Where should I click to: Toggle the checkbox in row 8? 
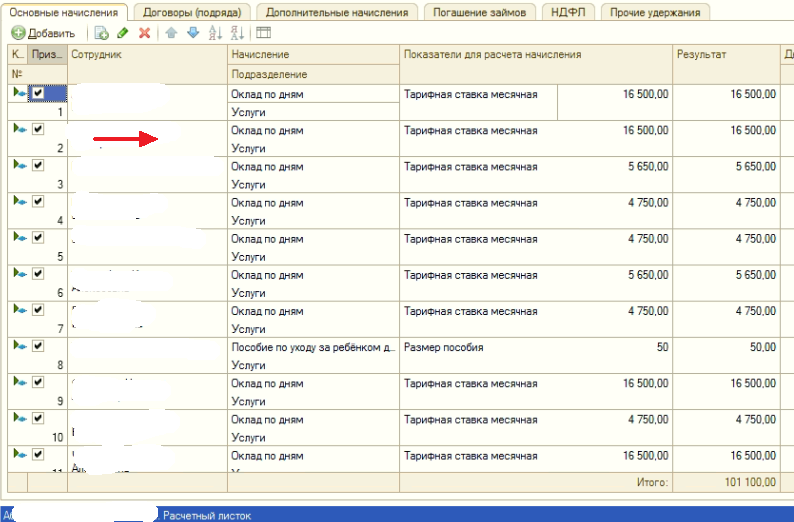pos(38,345)
